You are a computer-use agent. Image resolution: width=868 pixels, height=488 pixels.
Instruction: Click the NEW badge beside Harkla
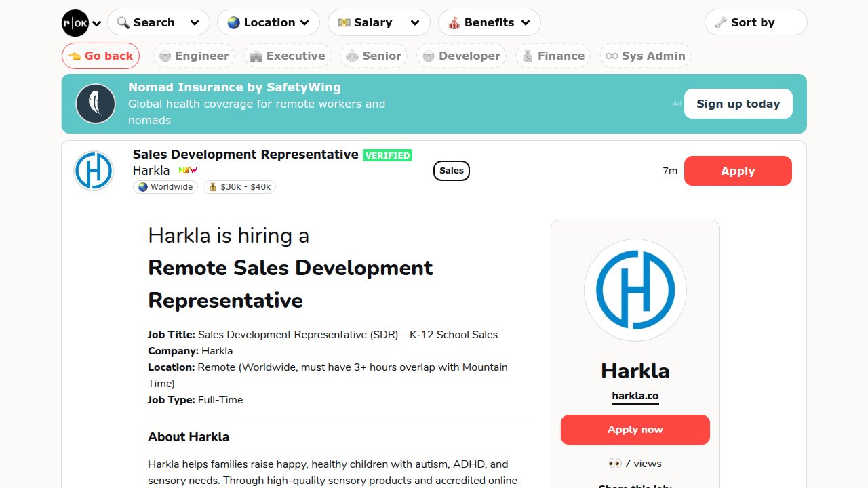(188, 170)
